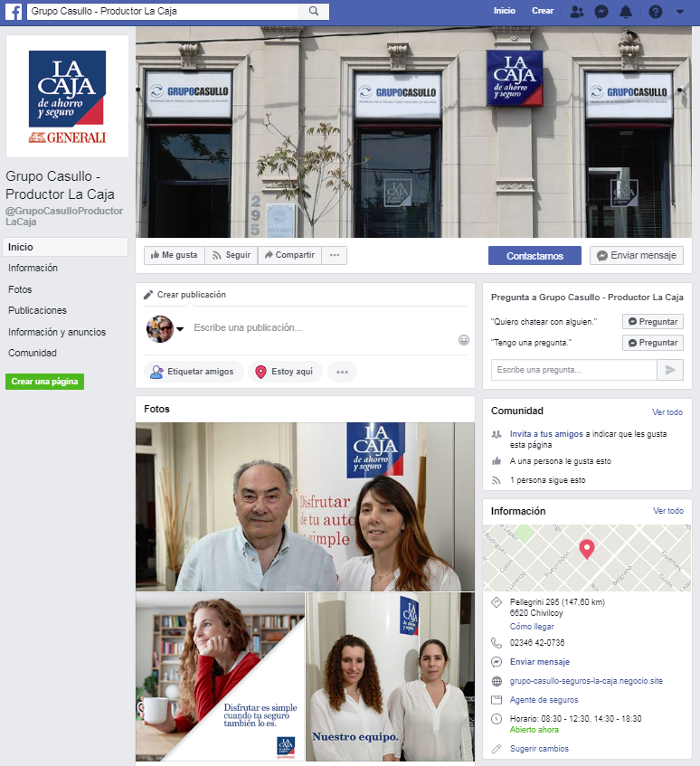Open the Facebook home logo
Screen dimensions: 700x766
coord(14,11)
